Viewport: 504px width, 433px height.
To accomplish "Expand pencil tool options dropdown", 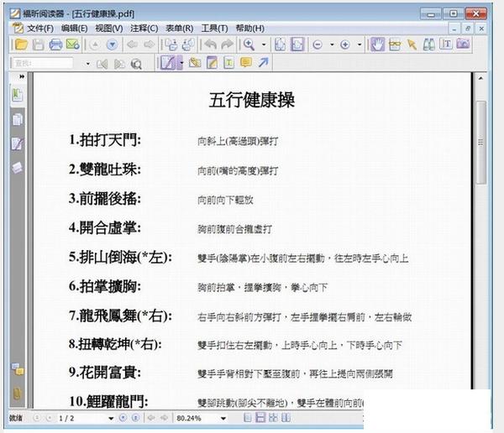I will [181, 63].
